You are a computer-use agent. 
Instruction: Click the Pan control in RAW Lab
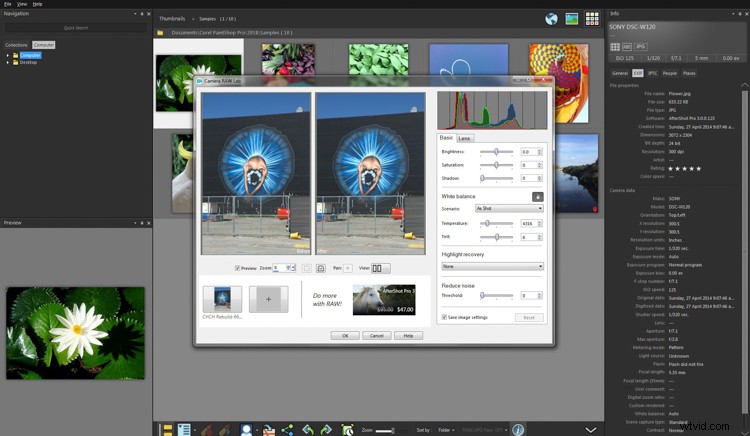pos(348,268)
